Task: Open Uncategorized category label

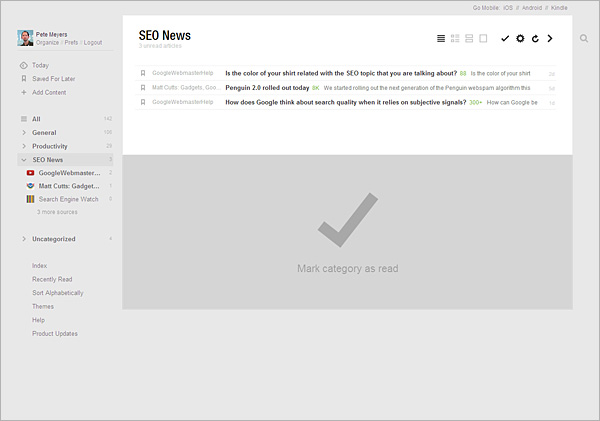Action: click(x=54, y=239)
